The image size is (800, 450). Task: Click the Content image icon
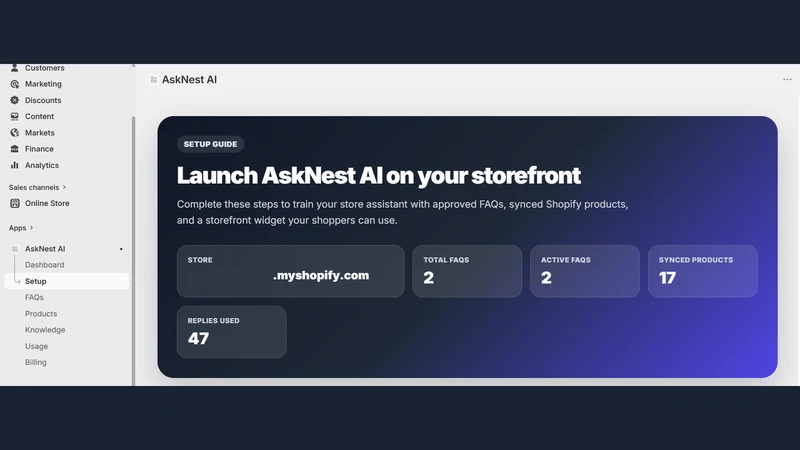(14, 116)
